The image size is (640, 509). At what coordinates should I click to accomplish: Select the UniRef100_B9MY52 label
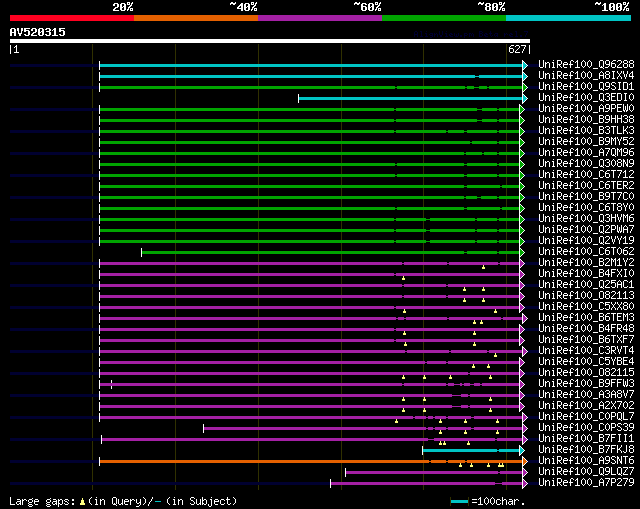(x=586, y=142)
